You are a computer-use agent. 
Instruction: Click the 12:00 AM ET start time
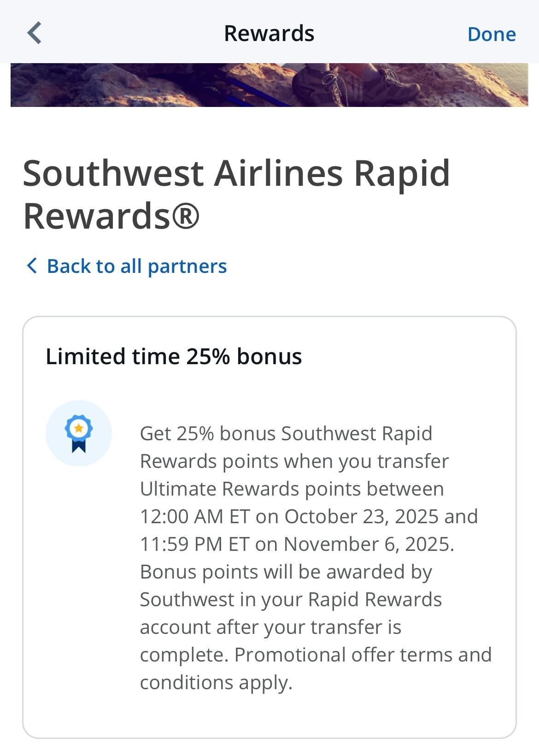click(194, 516)
